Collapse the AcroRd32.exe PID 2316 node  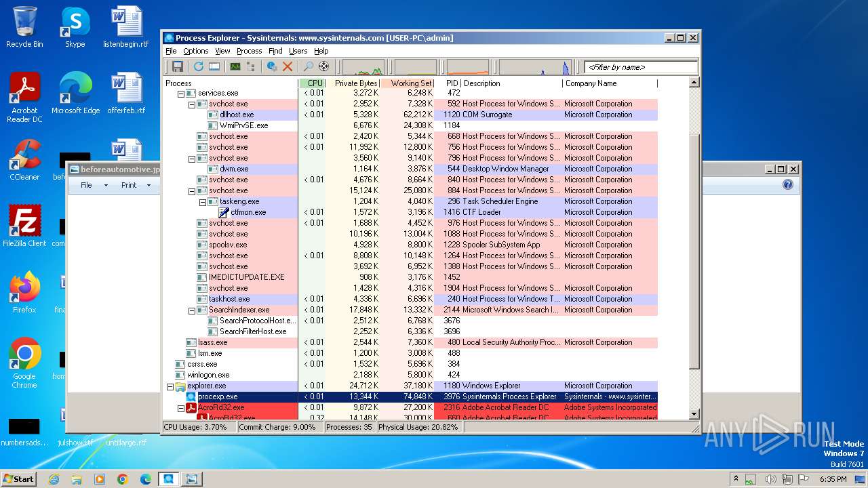coord(180,408)
